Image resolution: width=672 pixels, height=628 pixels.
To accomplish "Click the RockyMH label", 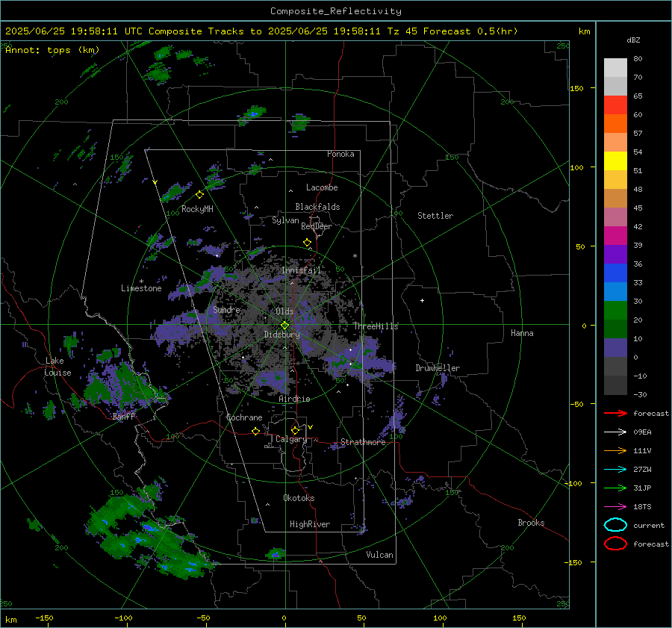I will click(x=197, y=209).
